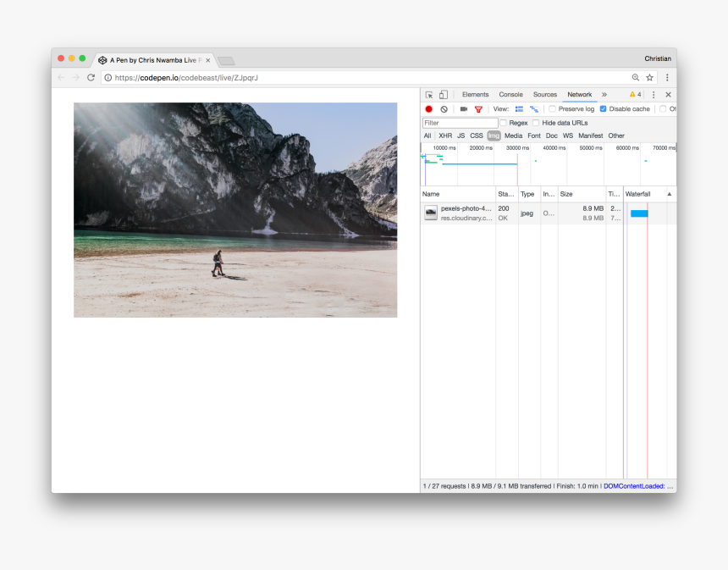Enable capture screenshots with the camera icon
The image size is (728, 570).
[463, 108]
